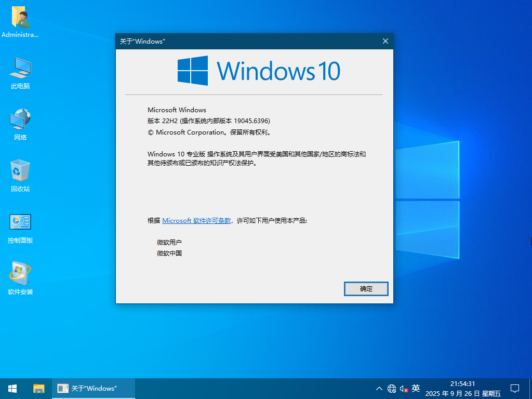This screenshot has width=532, height=399.
Task: Toggle the 英 input method indicator
Action: pos(416,388)
